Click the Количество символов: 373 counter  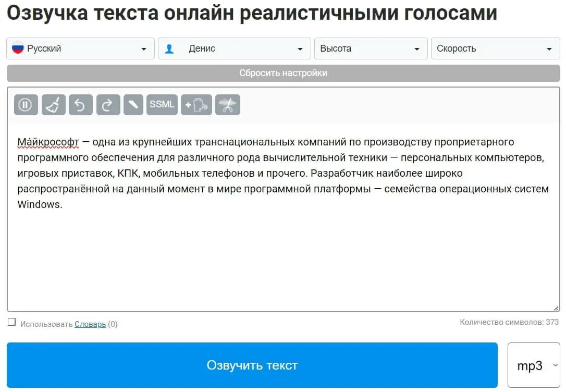click(509, 322)
